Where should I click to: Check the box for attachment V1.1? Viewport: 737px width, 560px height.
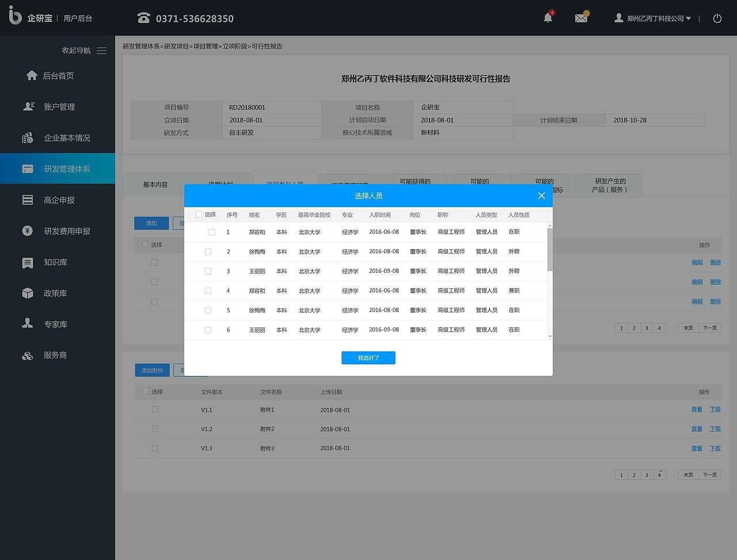pyautogui.click(x=155, y=409)
